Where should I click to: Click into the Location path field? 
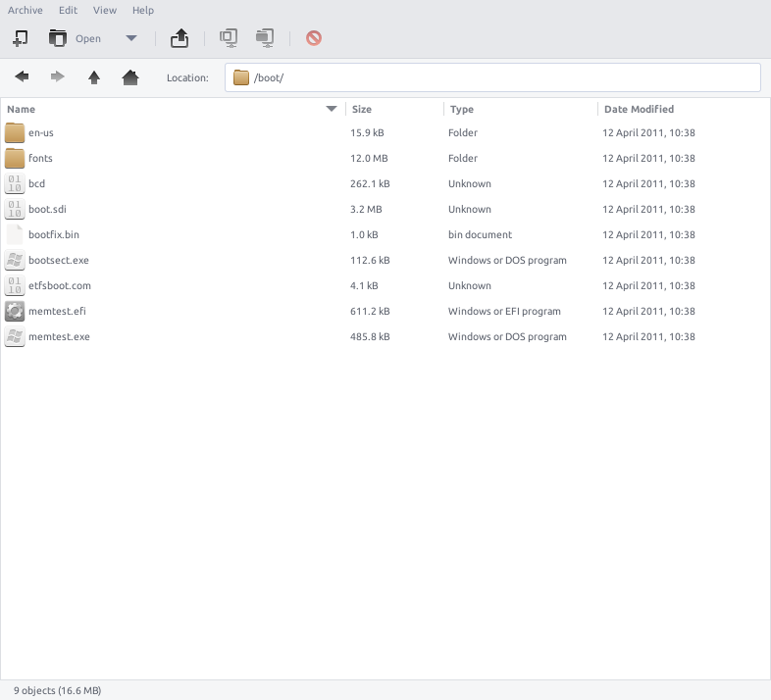[x=500, y=77]
